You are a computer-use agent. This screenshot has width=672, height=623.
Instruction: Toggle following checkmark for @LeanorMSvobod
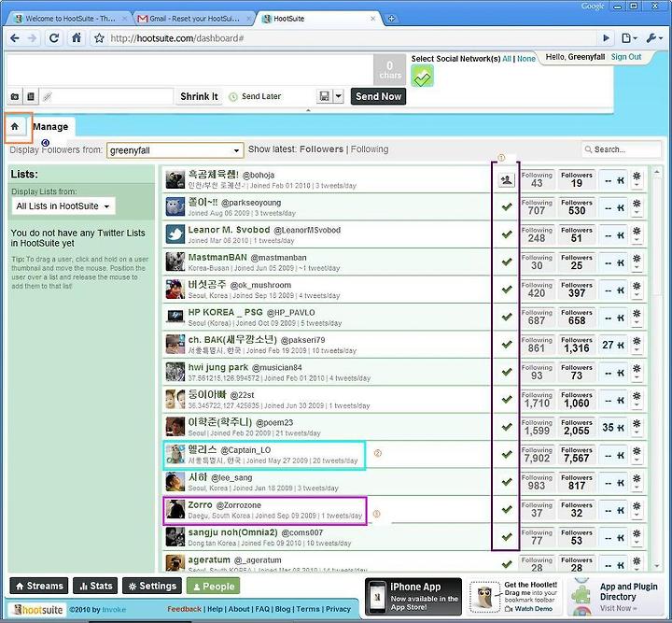507,234
